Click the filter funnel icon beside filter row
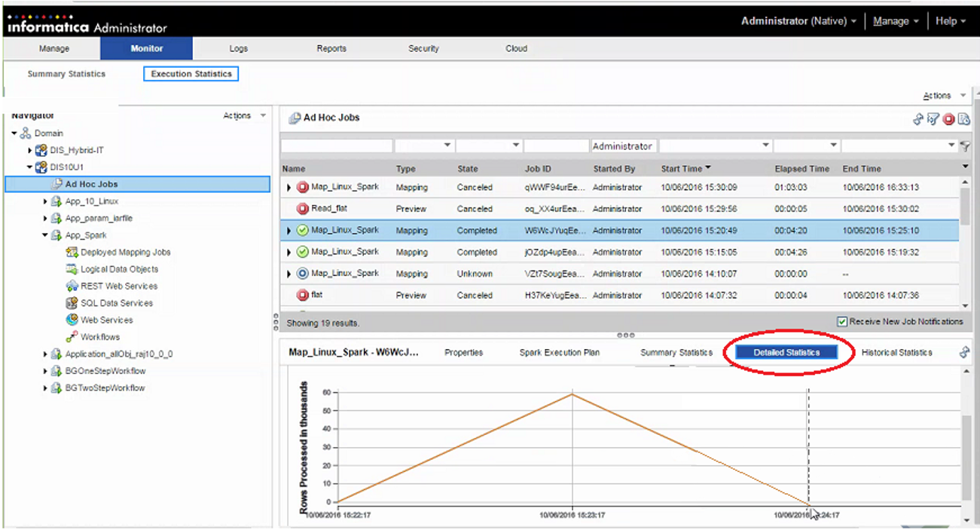The width and height of the screenshot is (980, 530). [x=965, y=146]
